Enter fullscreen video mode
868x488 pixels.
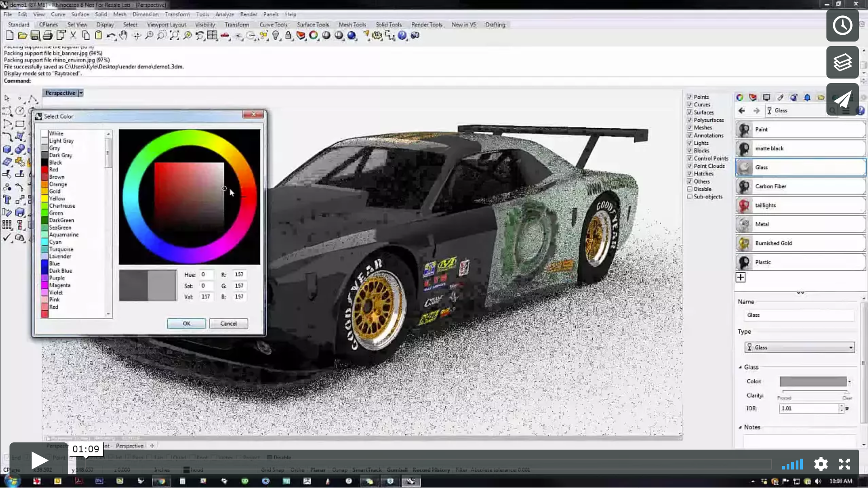845,464
